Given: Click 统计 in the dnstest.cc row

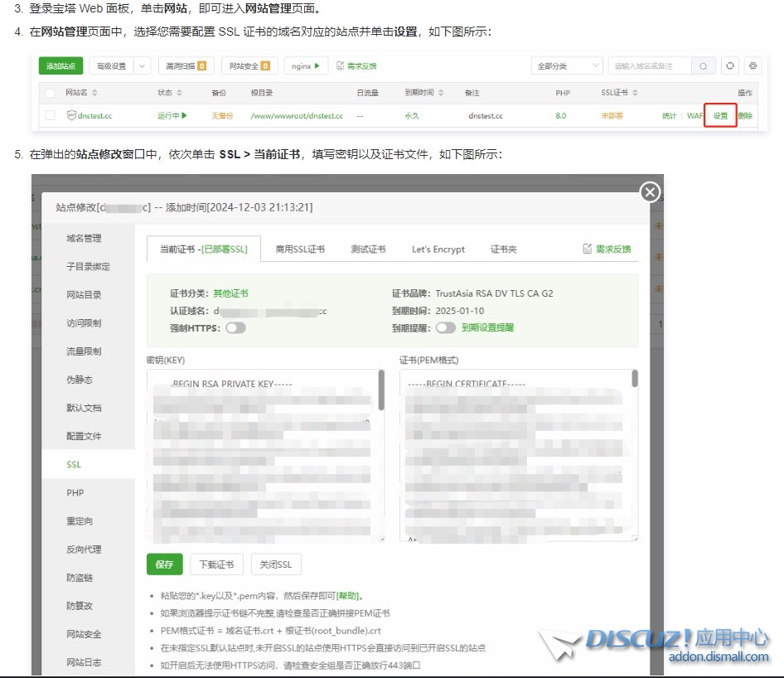Looking at the screenshot, I should tap(669, 115).
